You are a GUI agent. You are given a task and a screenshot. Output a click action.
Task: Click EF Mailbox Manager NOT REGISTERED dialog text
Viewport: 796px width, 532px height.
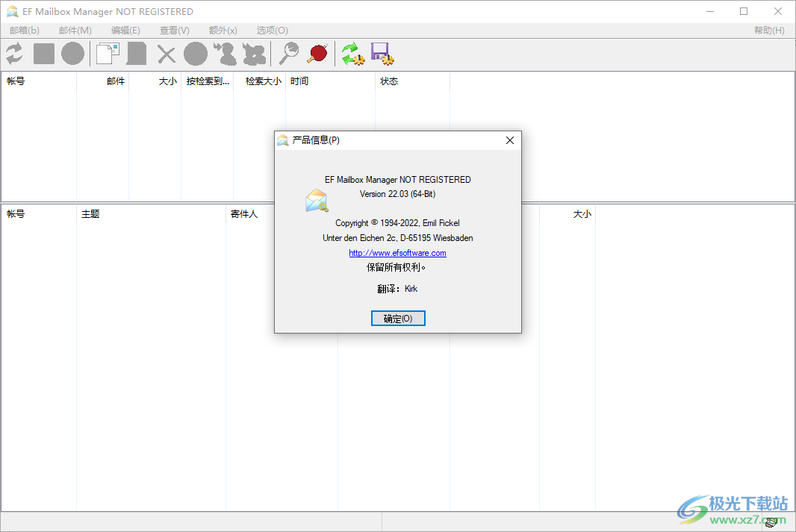click(397, 180)
